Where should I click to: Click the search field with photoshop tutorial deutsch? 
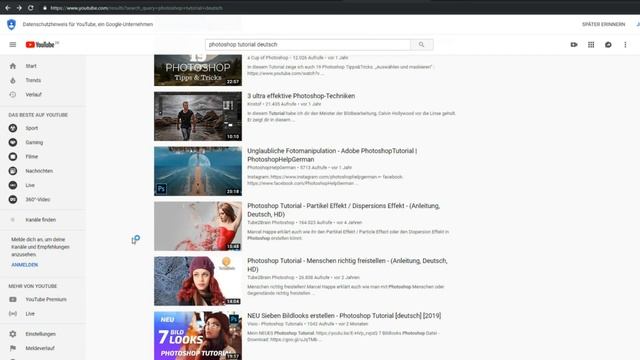click(308, 44)
